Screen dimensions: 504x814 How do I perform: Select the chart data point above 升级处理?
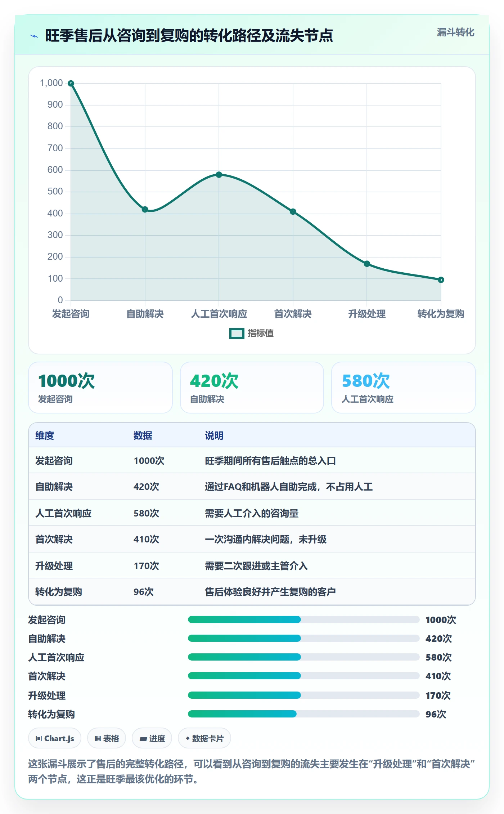click(x=367, y=264)
